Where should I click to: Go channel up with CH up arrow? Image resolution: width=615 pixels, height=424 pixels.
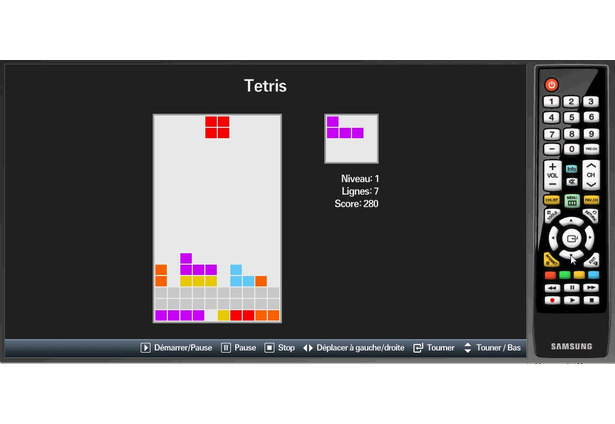591,166
